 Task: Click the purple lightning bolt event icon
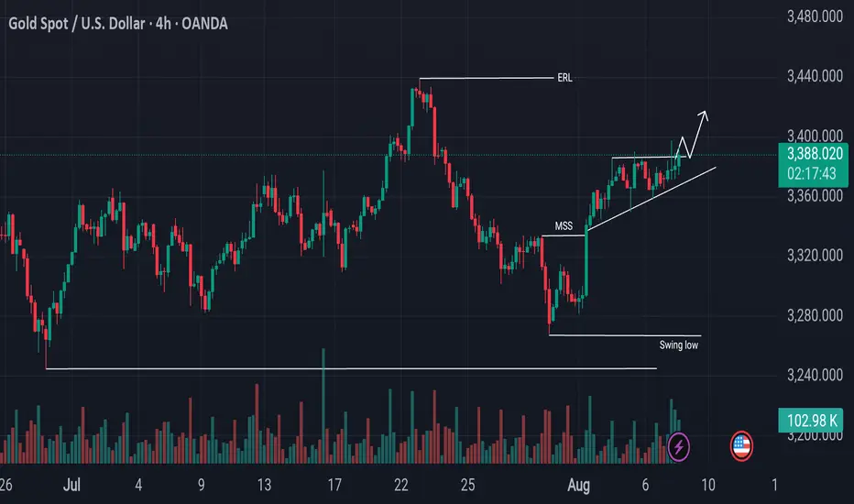[x=679, y=447]
